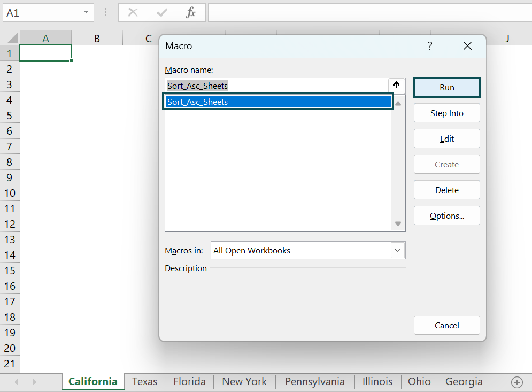Cancel the Macro dialog

(x=447, y=326)
